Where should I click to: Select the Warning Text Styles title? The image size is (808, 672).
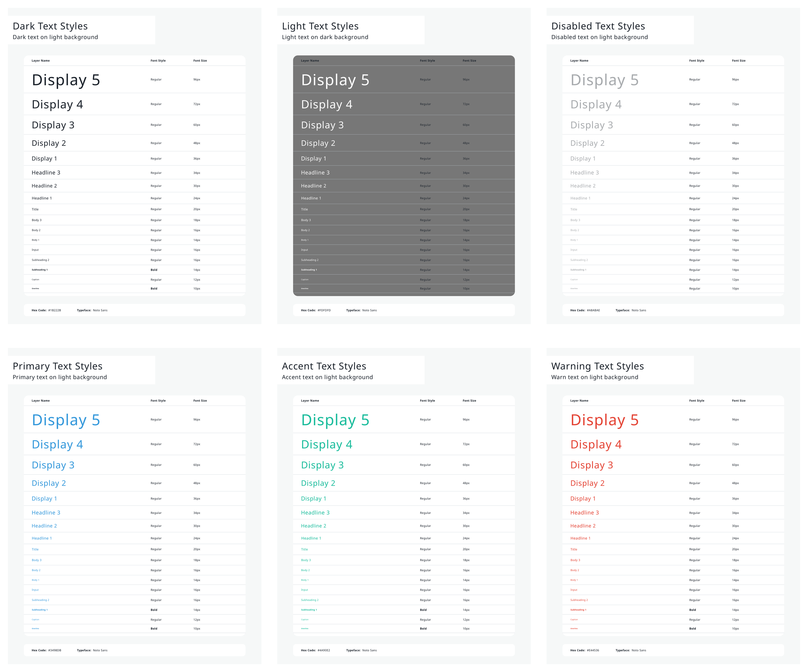tap(597, 366)
